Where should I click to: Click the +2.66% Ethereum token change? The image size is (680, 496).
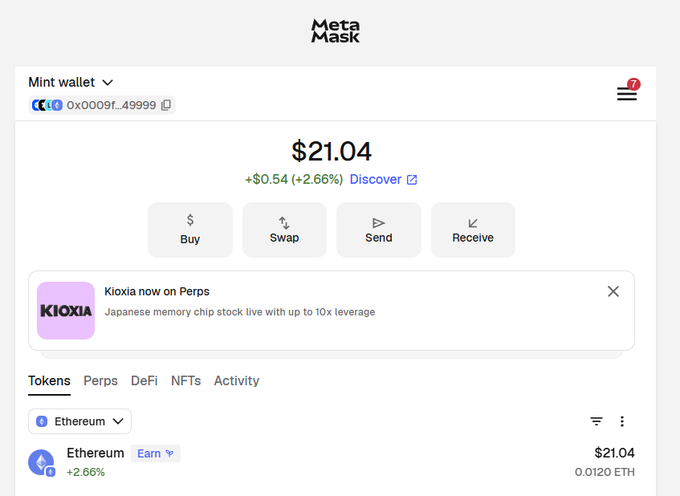pos(85,472)
